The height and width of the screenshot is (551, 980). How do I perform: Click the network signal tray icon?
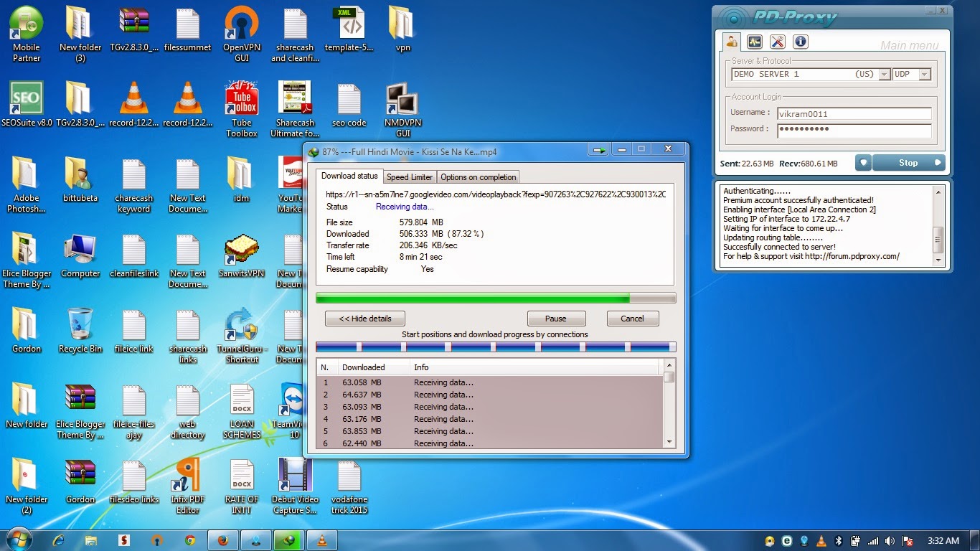(873, 541)
